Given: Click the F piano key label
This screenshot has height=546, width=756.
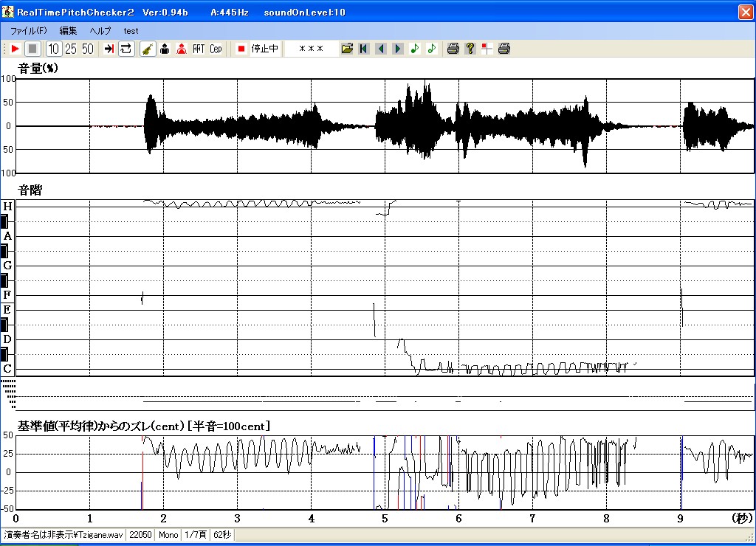Looking at the screenshot, I should pos(7,295).
